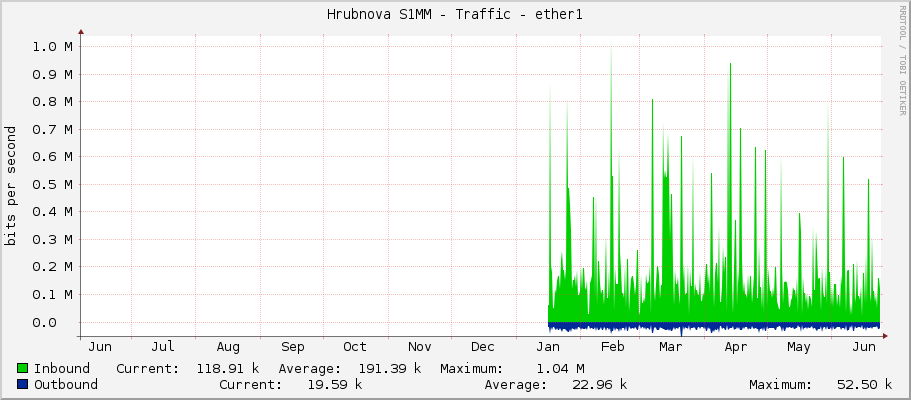Screen dimensions: 911x400
Task: Click the '0.2 M' y-axis label
Action: coord(52,267)
